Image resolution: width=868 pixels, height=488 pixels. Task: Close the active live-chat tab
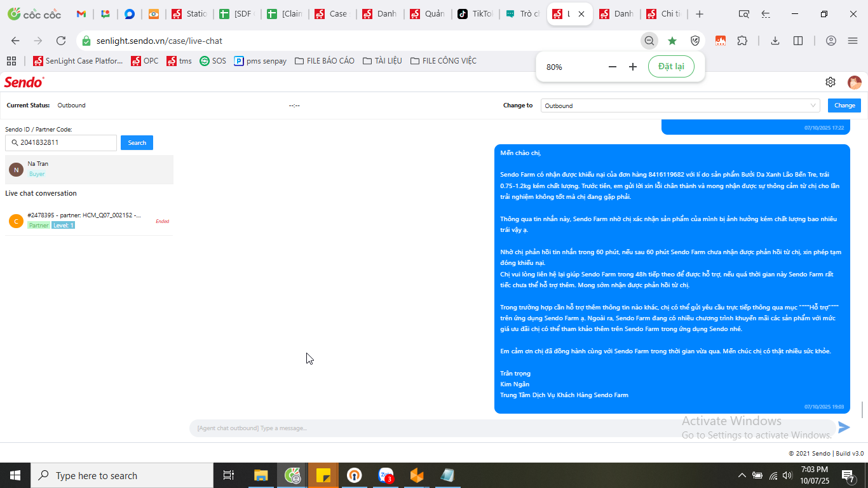(581, 14)
